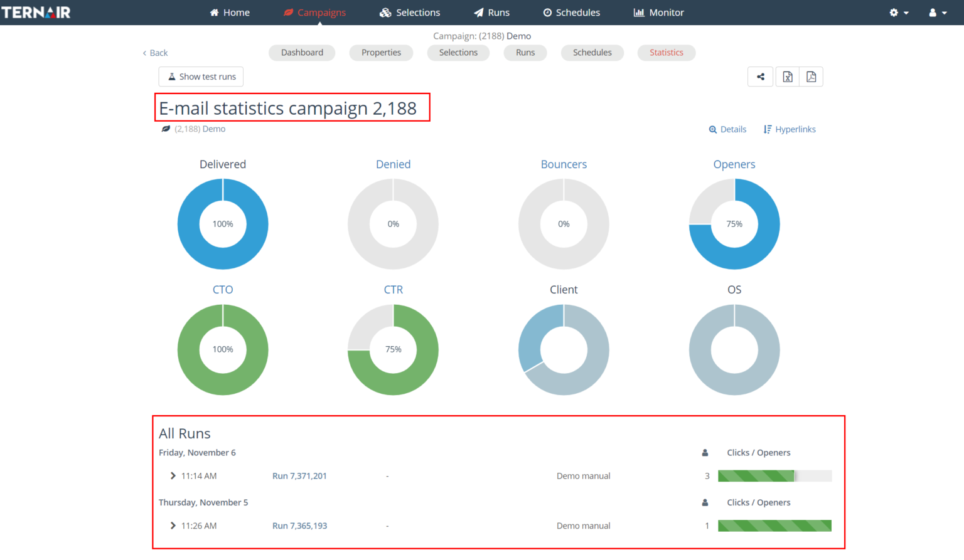The image size is (964, 560).
Task: Open Runs in the top navigation bar
Action: tap(491, 13)
